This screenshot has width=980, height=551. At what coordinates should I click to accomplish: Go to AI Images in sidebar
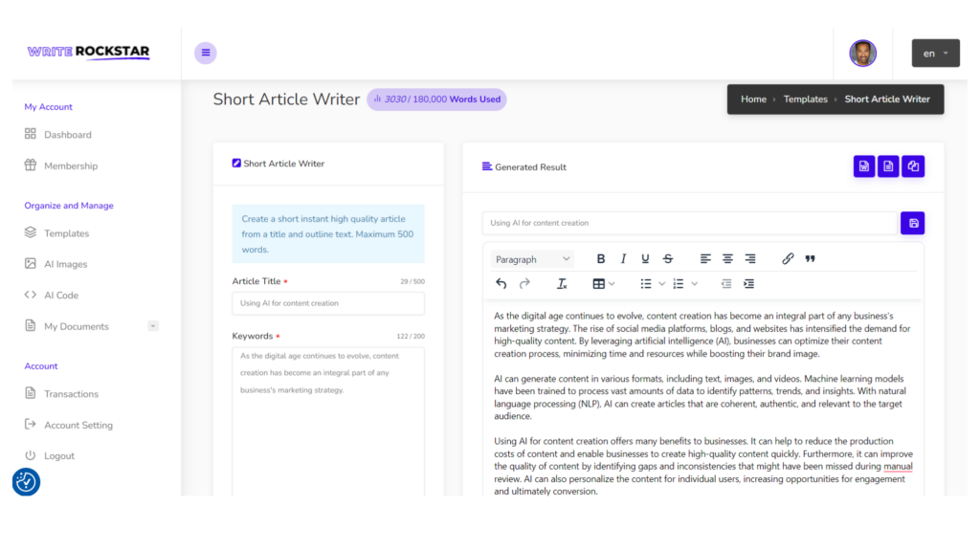[65, 264]
